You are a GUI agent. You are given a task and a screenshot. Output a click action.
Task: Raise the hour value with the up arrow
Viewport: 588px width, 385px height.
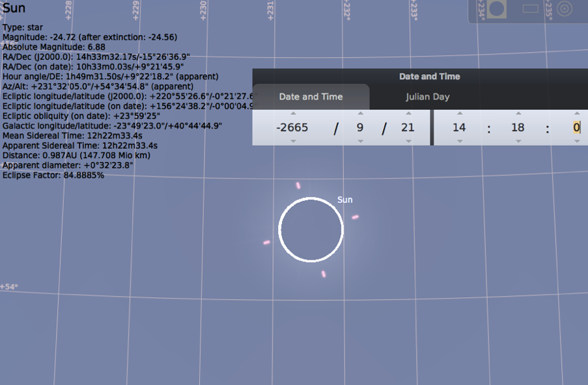[459, 114]
